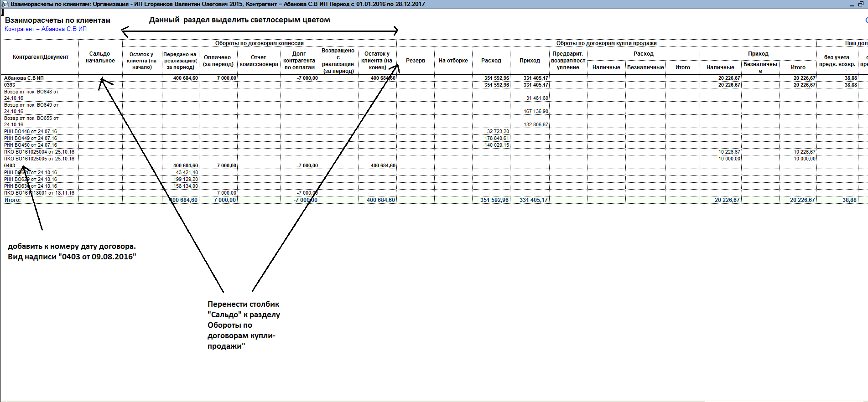Open document 'РНН ВО448 от 24.07.16'

pos(31,131)
